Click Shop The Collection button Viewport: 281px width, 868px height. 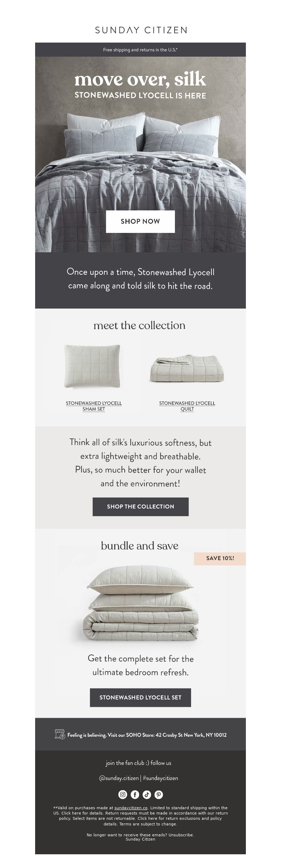tap(140, 506)
